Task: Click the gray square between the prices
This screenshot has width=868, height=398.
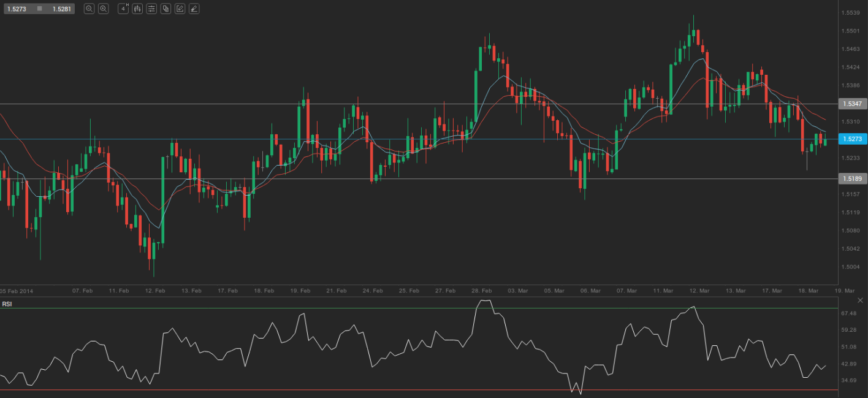Action: [40, 9]
